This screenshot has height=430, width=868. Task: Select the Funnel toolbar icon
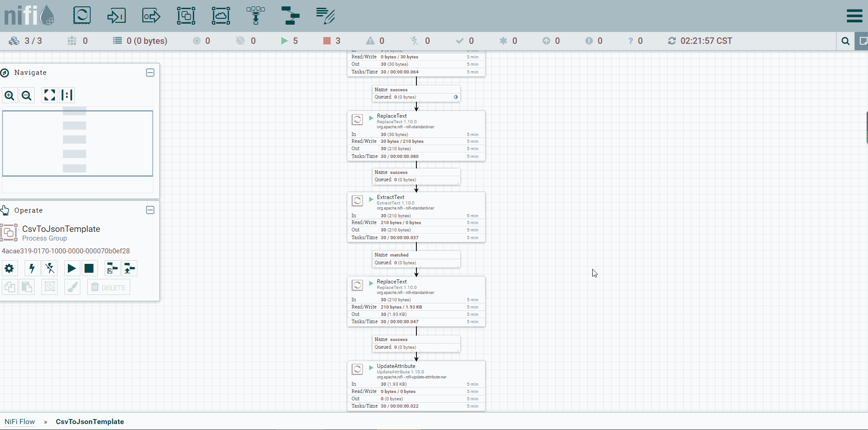click(256, 16)
